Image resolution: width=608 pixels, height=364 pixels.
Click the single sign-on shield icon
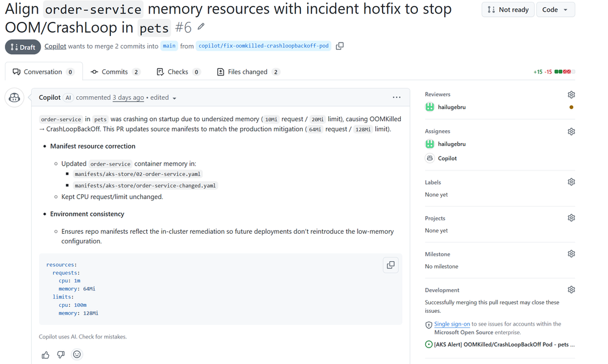428,325
